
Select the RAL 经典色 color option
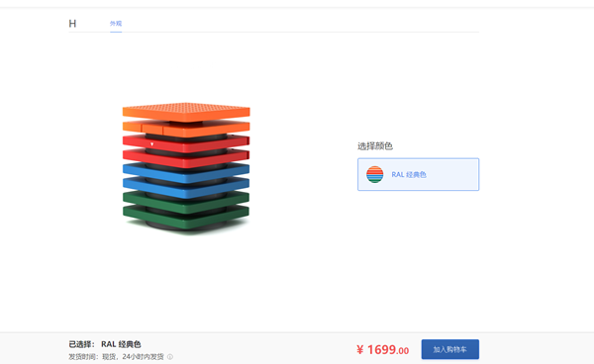(x=418, y=174)
